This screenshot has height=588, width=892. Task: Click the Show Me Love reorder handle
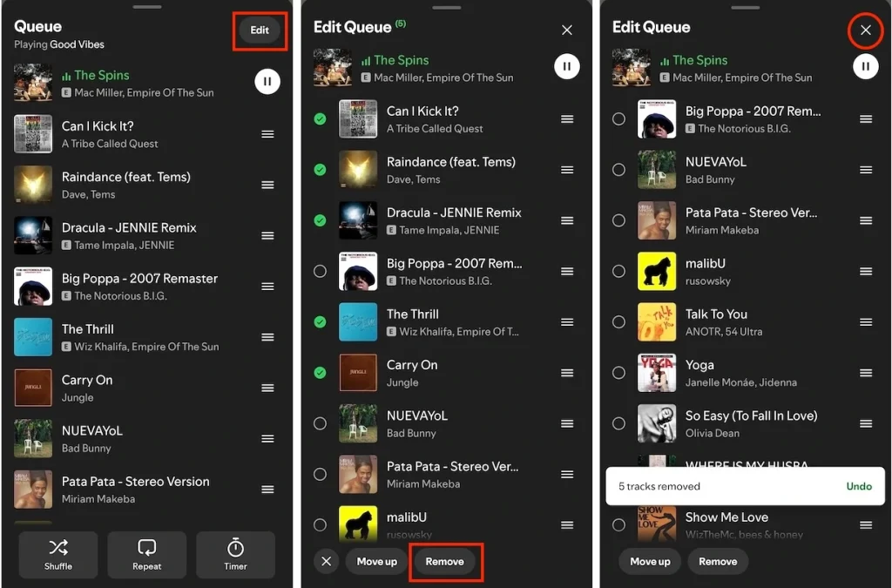click(866, 525)
